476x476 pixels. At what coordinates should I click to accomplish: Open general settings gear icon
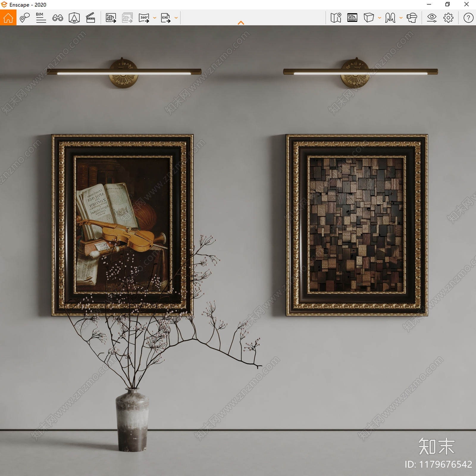[448, 18]
